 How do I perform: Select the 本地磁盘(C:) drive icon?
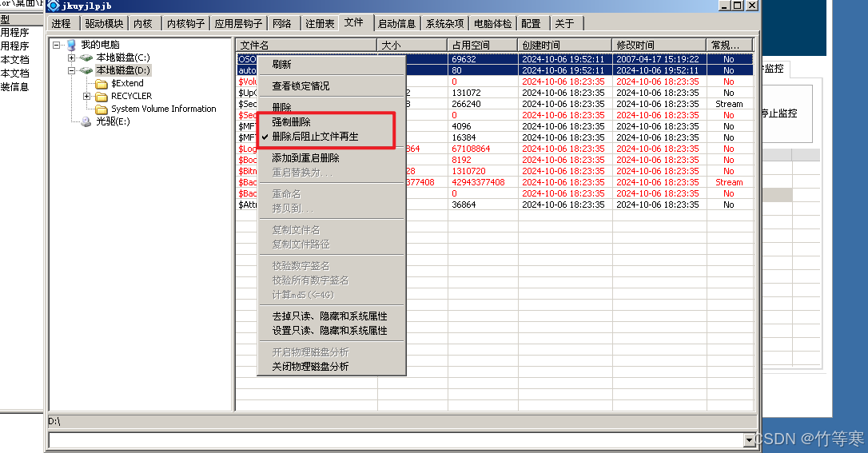tap(86, 58)
